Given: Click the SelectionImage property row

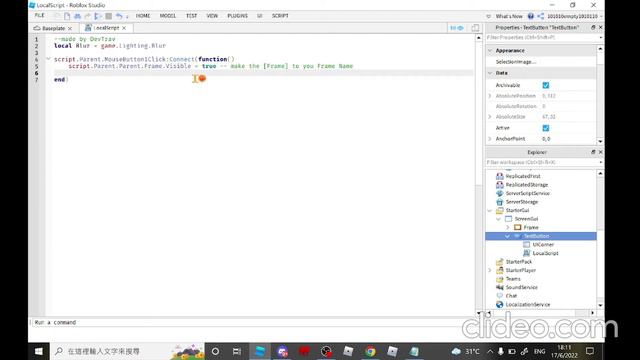Looking at the screenshot, I should pos(541,62).
